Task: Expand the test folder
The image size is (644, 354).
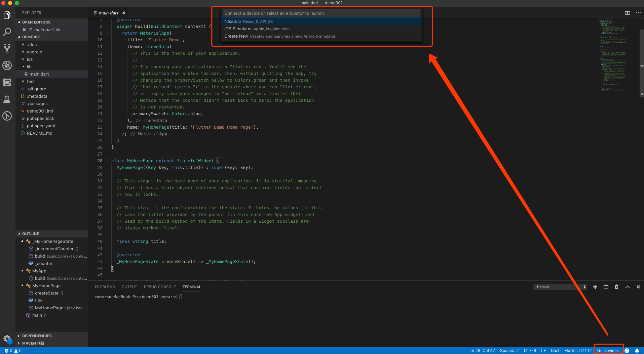Action: click(x=23, y=81)
